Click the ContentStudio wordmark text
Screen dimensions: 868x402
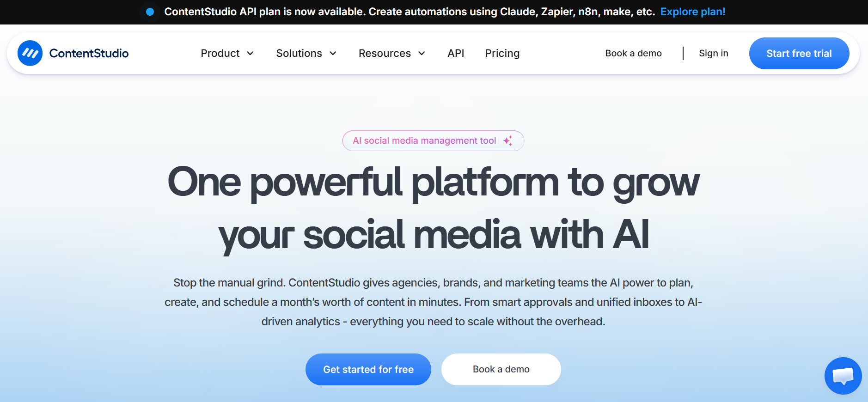pos(89,53)
